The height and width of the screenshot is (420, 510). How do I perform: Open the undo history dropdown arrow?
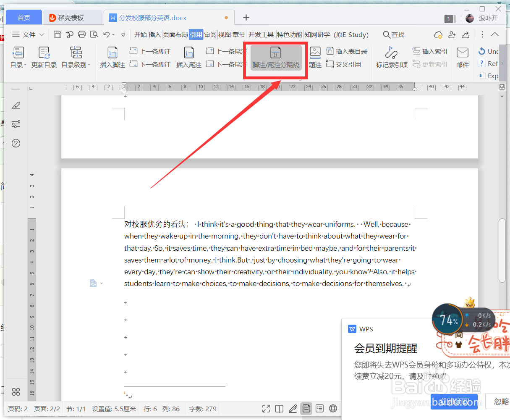[x=114, y=34]
